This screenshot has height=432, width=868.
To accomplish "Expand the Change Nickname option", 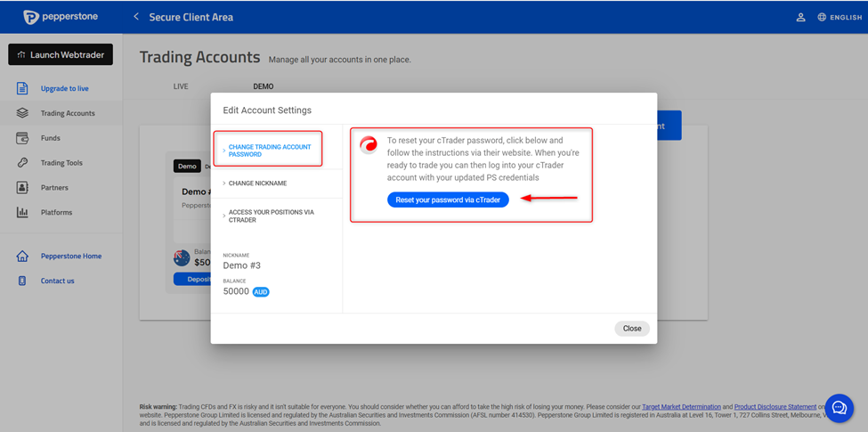I will tap(257, 183).
